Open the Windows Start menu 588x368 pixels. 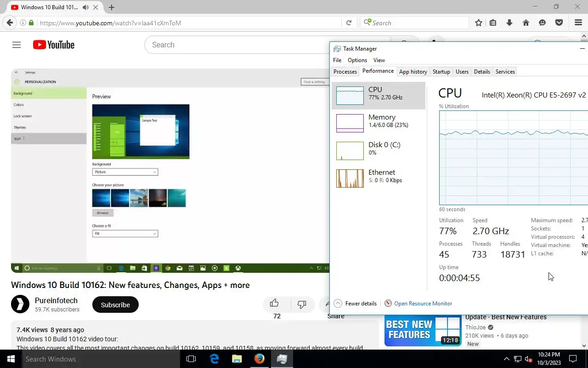11,359
